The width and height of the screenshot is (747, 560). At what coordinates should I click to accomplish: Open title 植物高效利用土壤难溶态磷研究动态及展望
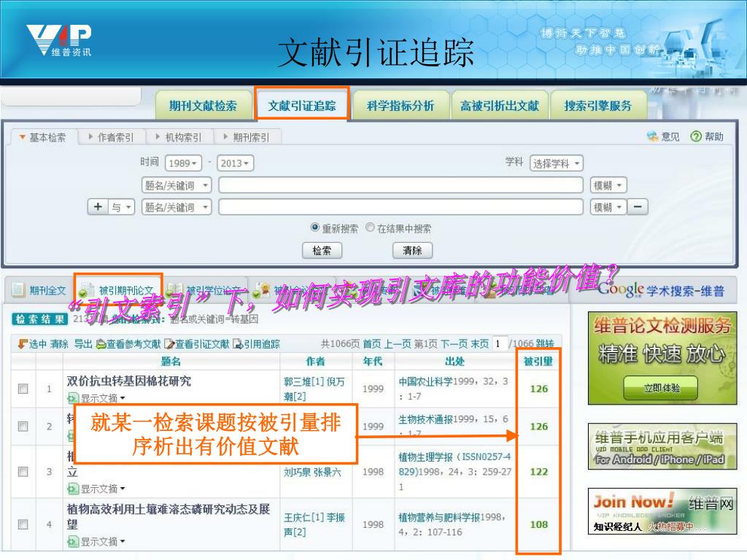coord(169,517)
